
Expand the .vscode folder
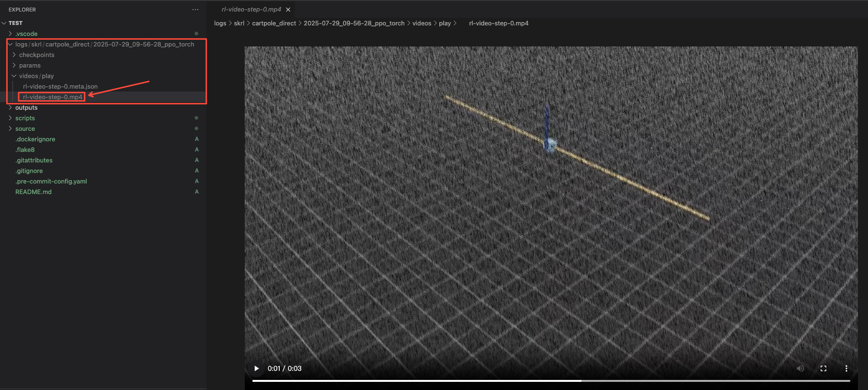tap(26, 34)
